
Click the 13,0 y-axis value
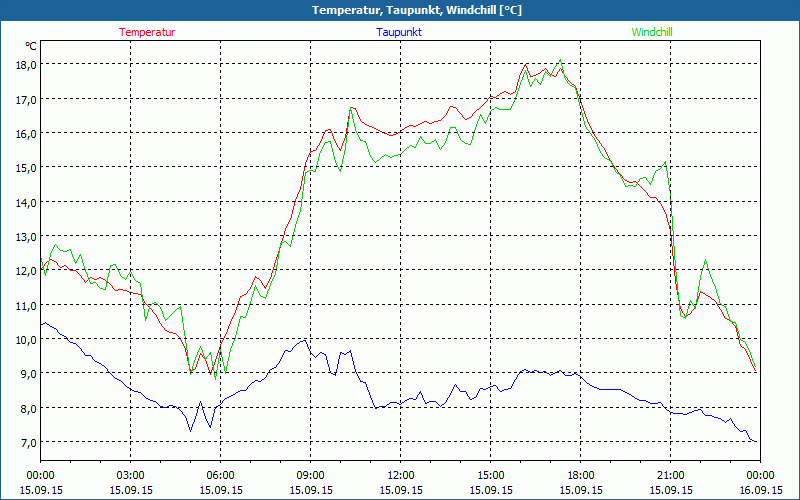pyautogui.click(x=27, y=237)
